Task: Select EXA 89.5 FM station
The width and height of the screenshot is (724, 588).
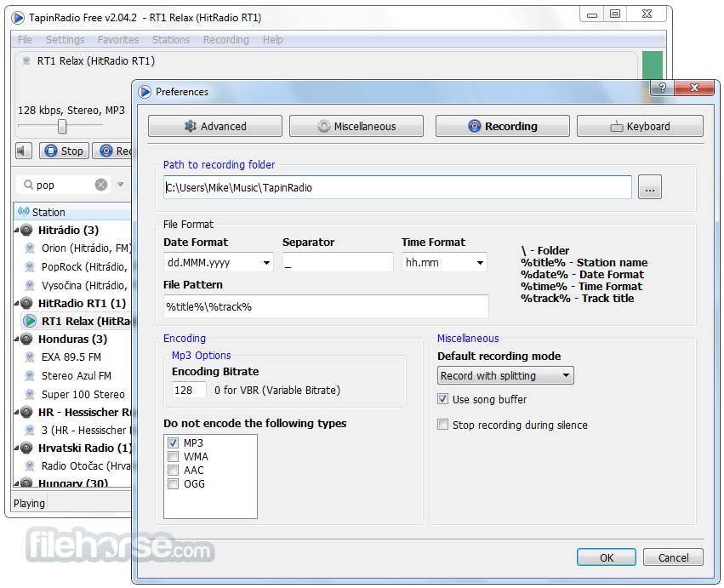Action: coord(71,357)
